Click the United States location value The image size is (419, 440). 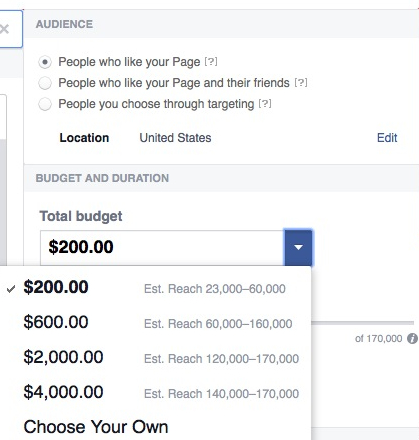click(175, 138)
